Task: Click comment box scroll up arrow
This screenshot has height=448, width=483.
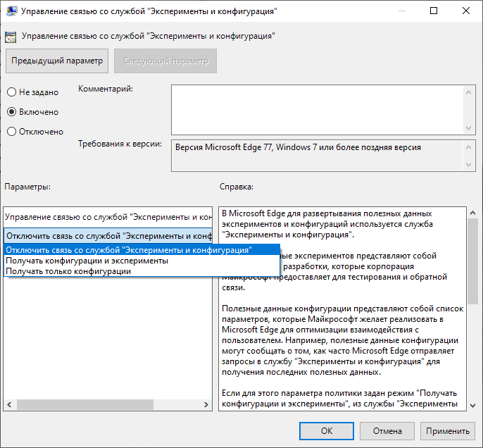Action: [468, 92]
